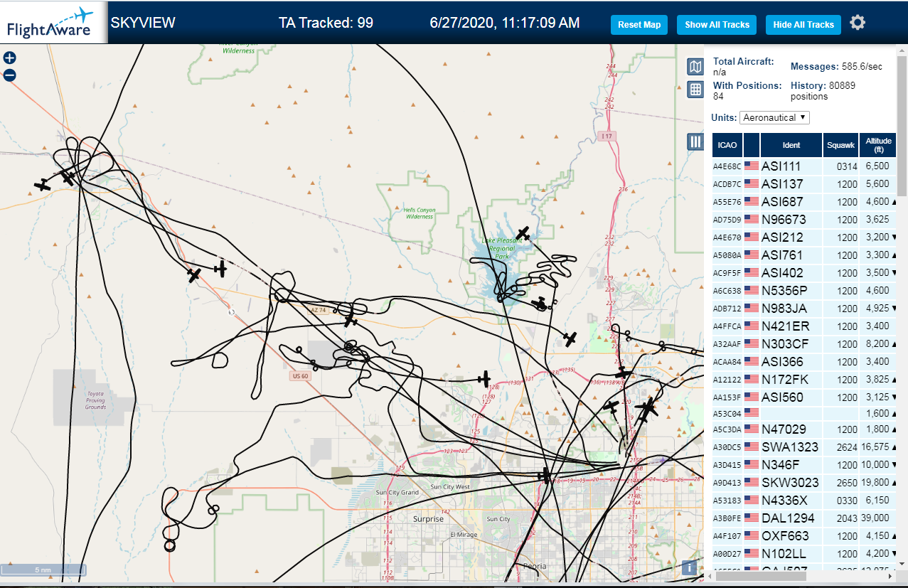Select the aircraft icon over Lake Pleasant Regional Park
The image size is (908, 588).
pos(523,233)
